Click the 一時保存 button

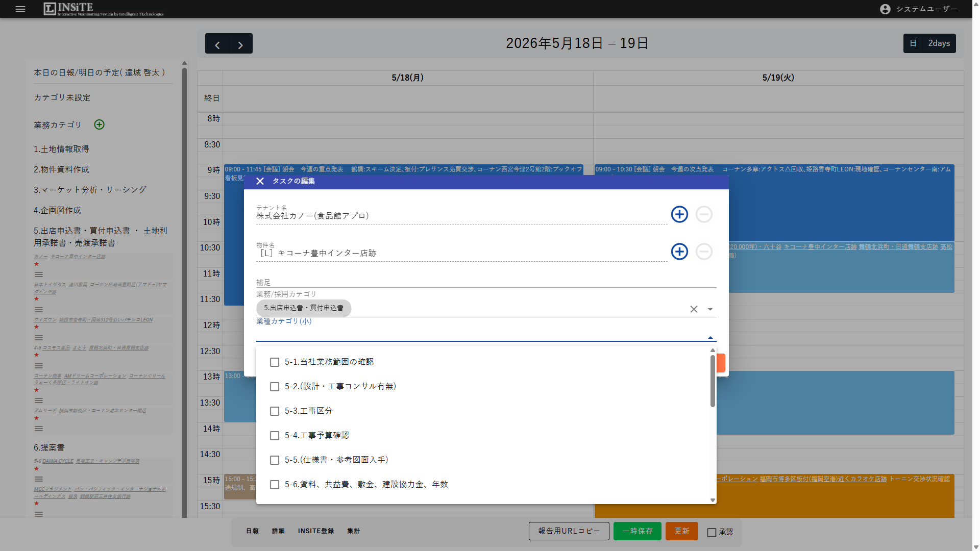[638, 531]
